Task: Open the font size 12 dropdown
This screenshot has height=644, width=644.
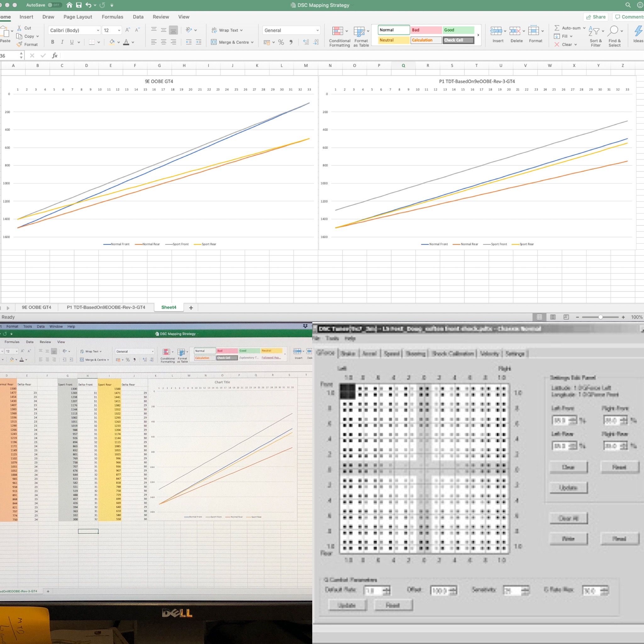Action: (119, 30)
